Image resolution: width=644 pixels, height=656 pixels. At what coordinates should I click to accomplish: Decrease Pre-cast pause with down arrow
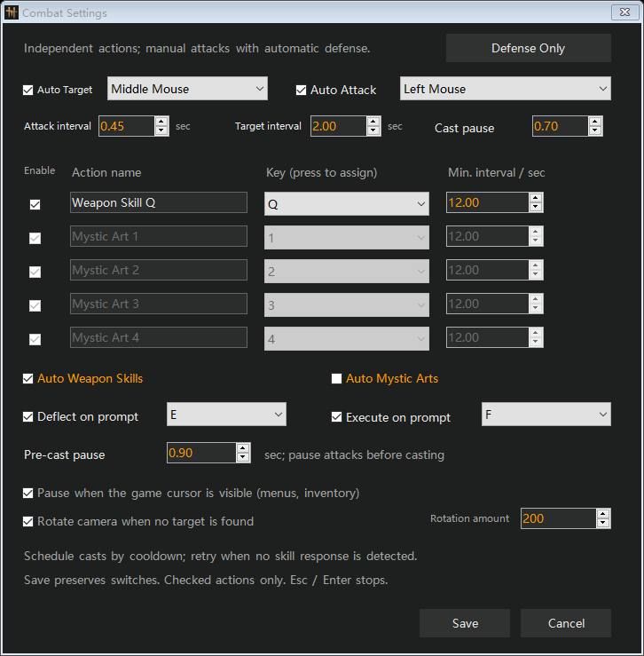tap(243, 457)
